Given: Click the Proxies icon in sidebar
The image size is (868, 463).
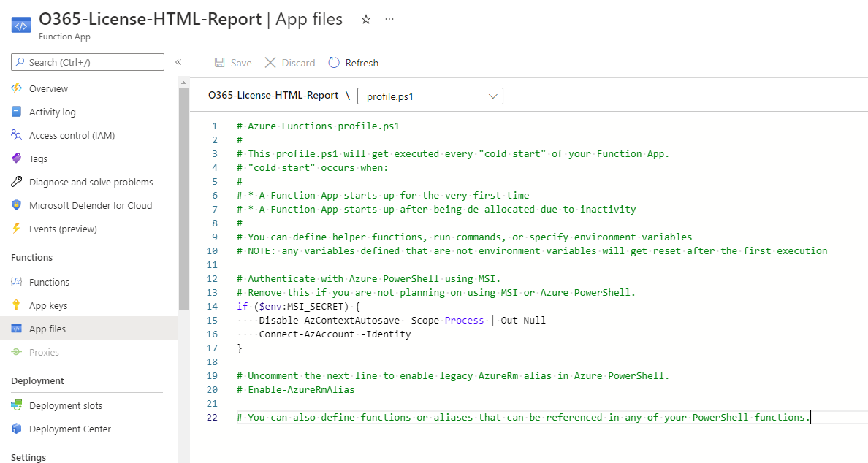Looking at the screenshot, I should pos(17,352).
